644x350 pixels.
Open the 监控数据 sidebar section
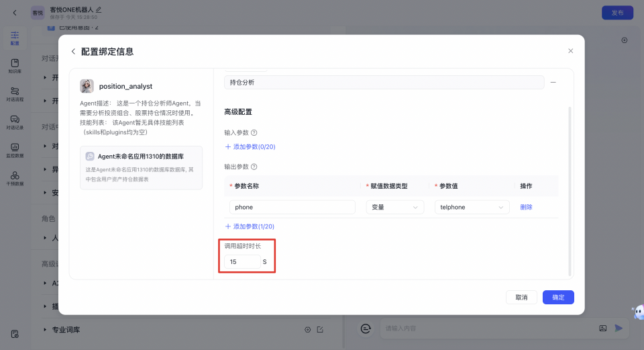[15, 150]
